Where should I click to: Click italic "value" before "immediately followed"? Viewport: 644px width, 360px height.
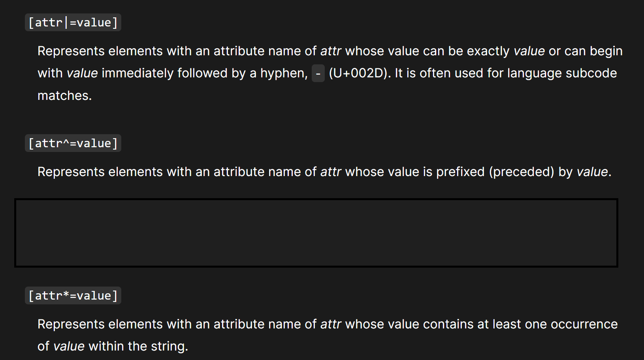point(82,73)
